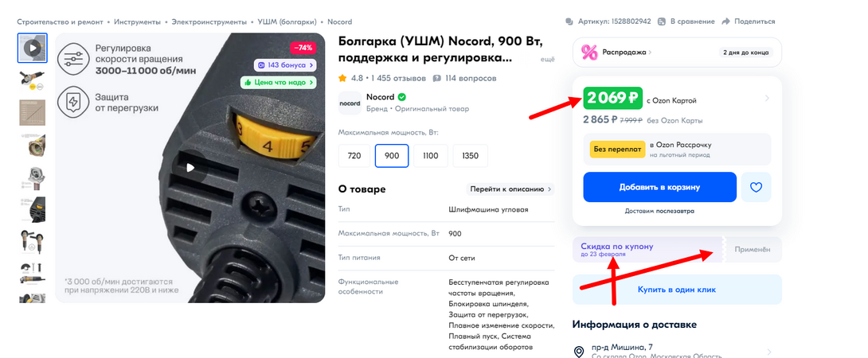
Task: Add the grinder to favorites with heart icon
Action: pyautogui.click(x=757, y=187)
